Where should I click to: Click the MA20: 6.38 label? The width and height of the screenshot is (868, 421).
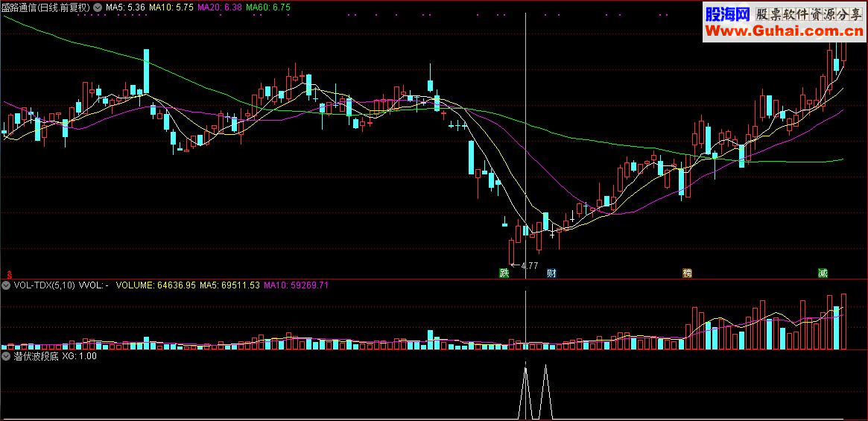click(x=220, y=7)
